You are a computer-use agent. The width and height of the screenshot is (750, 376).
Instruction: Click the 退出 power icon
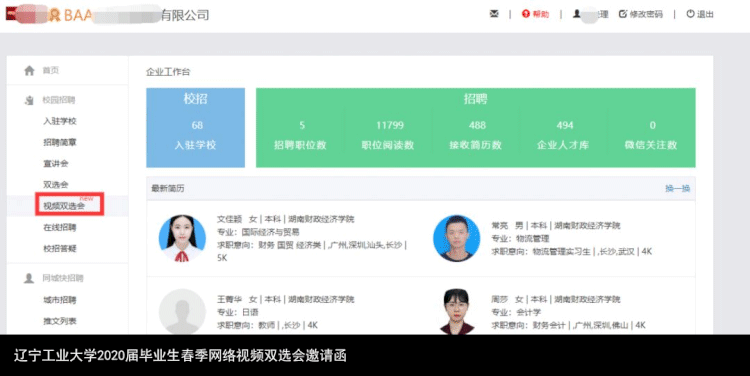click(690, 14)
